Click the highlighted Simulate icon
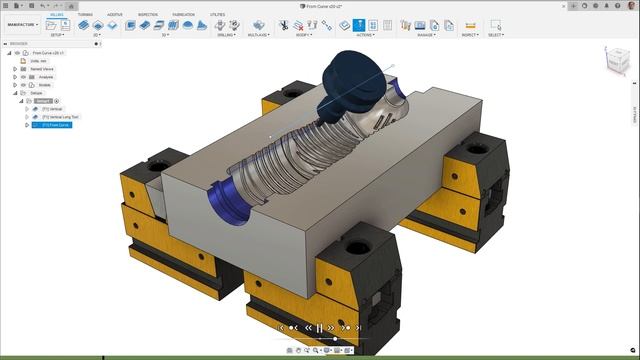The image size is (640, 360). 359,25
